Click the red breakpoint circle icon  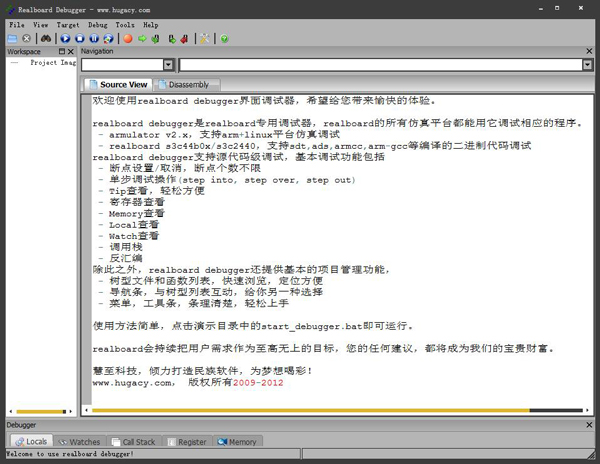tap(128, 39)
